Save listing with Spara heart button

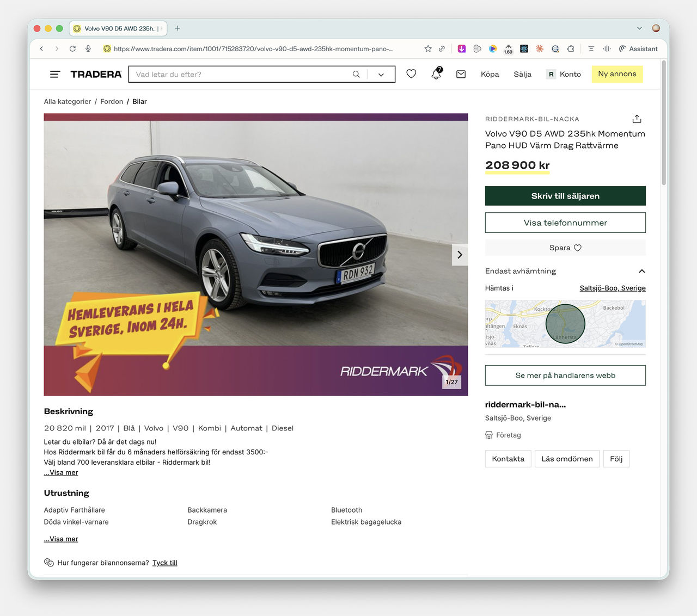pyautogui.click(x=565, y=248)
